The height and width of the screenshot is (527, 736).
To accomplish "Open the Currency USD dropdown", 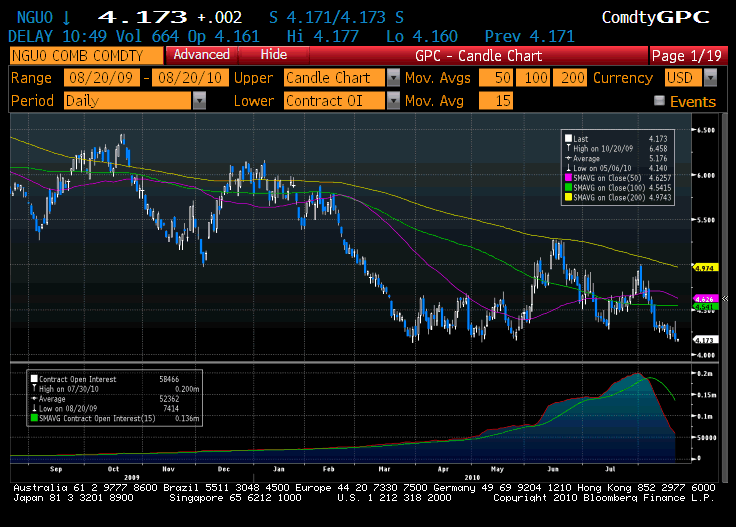I will pyautogui.click(x=710, y=78).
